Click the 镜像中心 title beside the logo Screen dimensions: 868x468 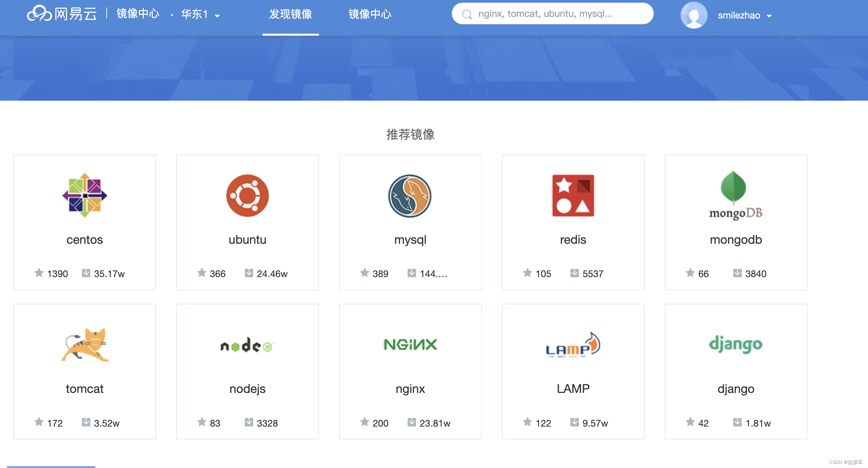(x=138, y=14)
